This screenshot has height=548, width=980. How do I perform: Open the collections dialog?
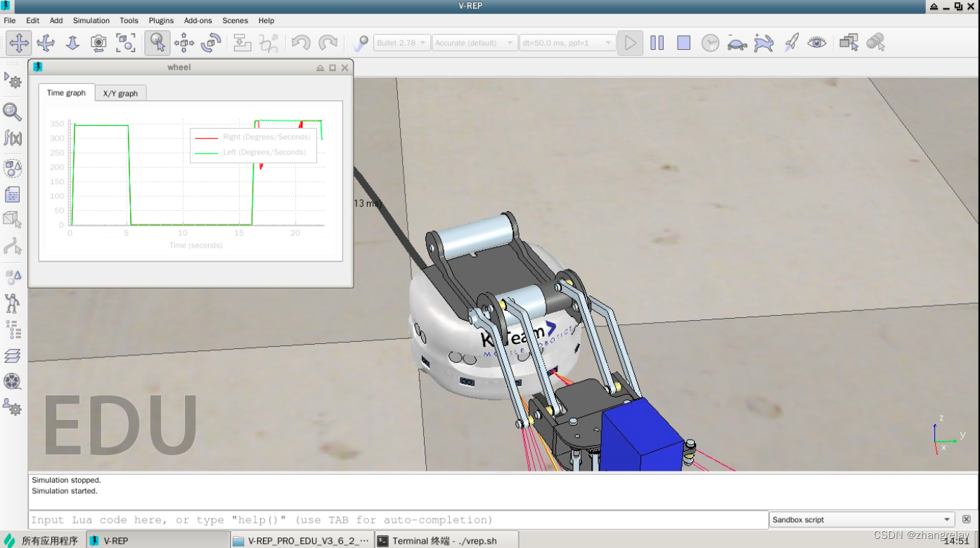tap(13, 168)
